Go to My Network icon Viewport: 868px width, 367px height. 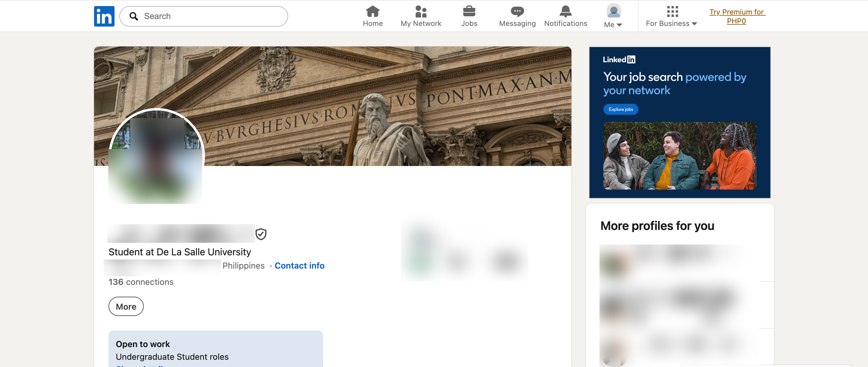coord(421,11)
